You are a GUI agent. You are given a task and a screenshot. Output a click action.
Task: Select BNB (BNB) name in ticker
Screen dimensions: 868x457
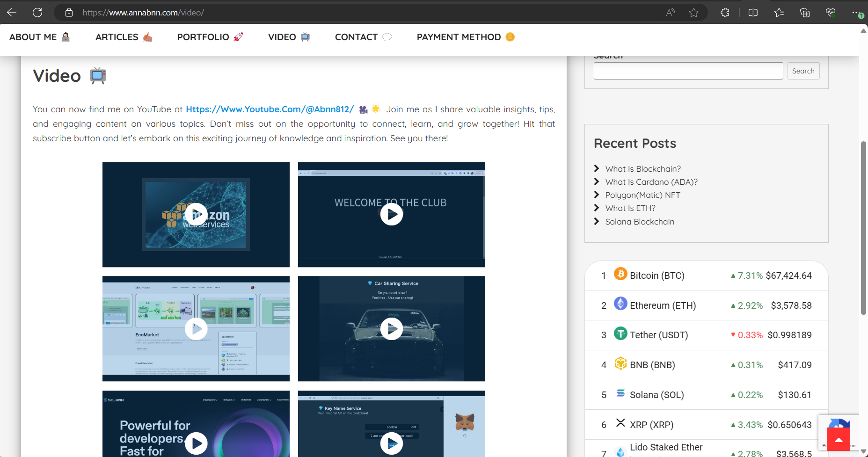pos(652,365)
